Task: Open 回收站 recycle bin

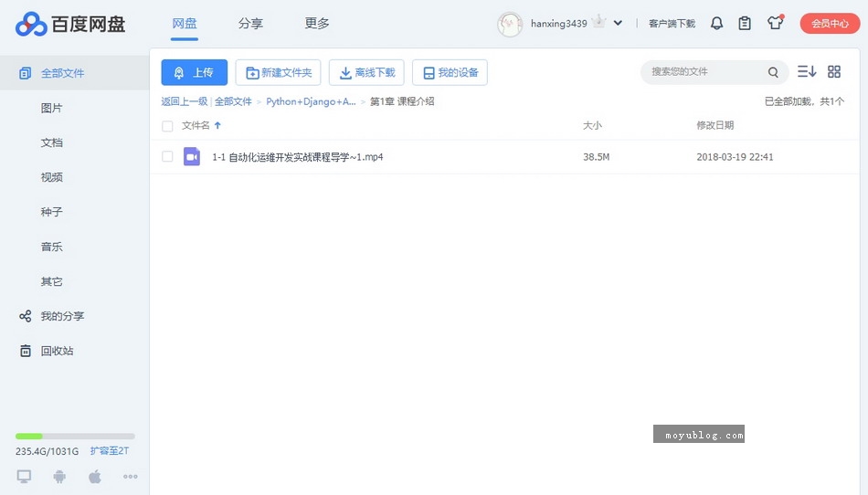Action: [57, 352]
